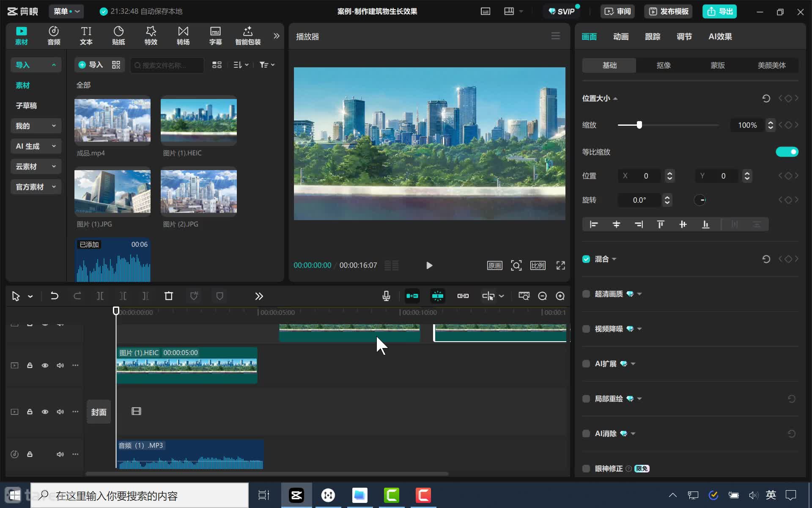Screen dimensions: 812x508
Task: Adjust the 缩放 scale slider handle
Action: point(639,125)
